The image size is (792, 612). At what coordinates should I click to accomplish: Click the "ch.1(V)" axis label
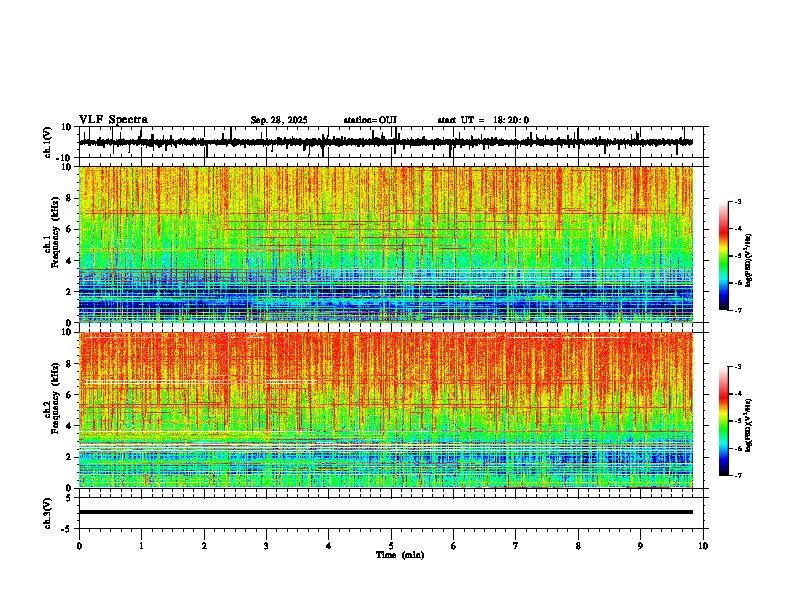[48, 142]
